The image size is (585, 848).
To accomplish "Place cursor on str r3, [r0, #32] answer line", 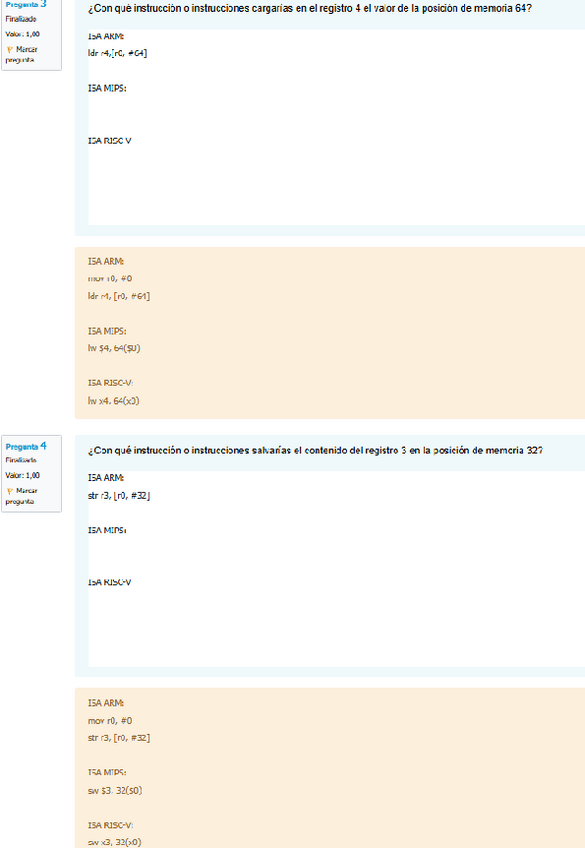I will click(x=119, y=495).
